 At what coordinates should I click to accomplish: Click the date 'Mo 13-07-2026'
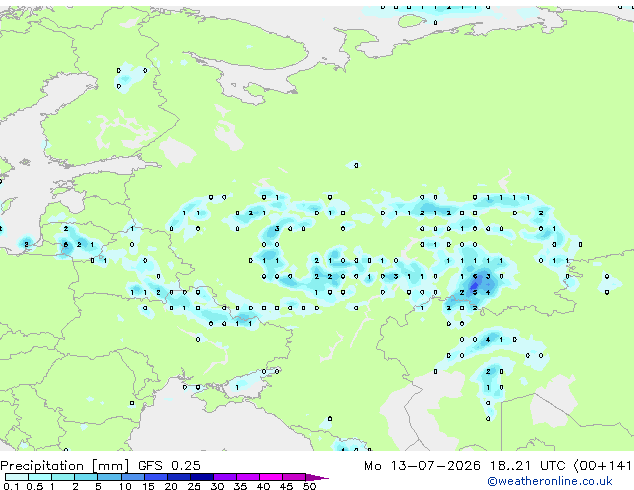click(422, 466)
